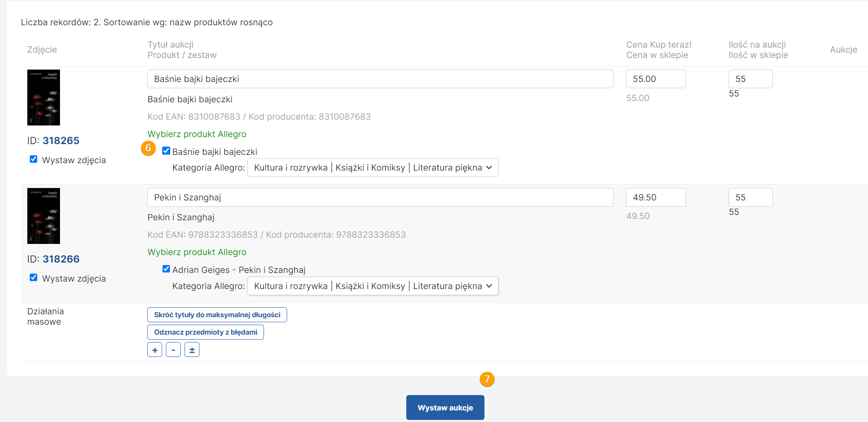Uncheck Adrian Geiges - Pekin i Szanghaj checkbox
This screenshot has width=868, height=422.
click(166, 269)
